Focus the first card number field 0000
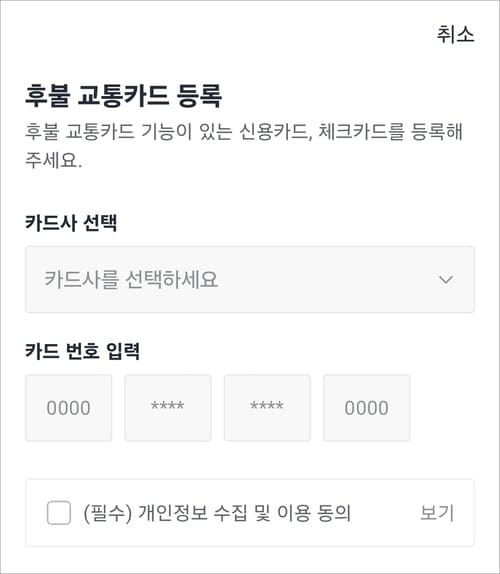500x574 pixels. (x=68, y=408)
